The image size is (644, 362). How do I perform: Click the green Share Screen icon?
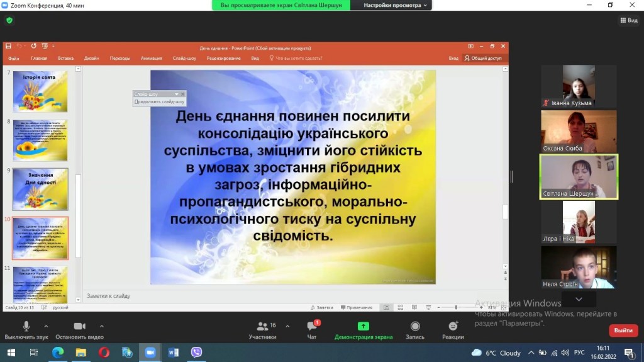pyautogui.click(x=364, y=326)
